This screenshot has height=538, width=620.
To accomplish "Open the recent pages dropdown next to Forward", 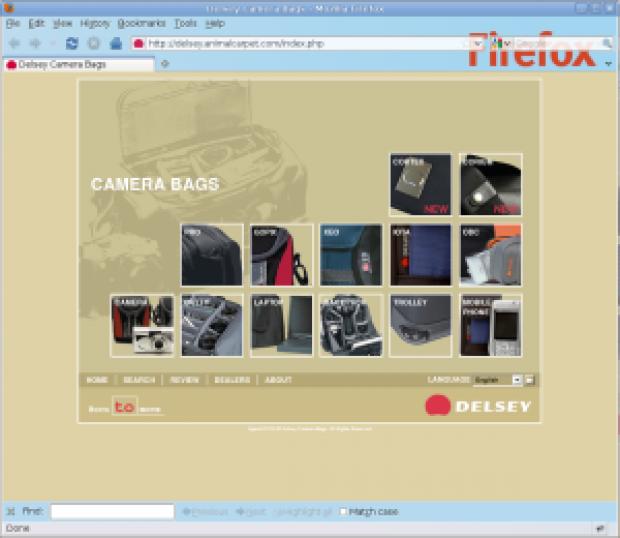I will pyautogui.click(x=53, y=43).
